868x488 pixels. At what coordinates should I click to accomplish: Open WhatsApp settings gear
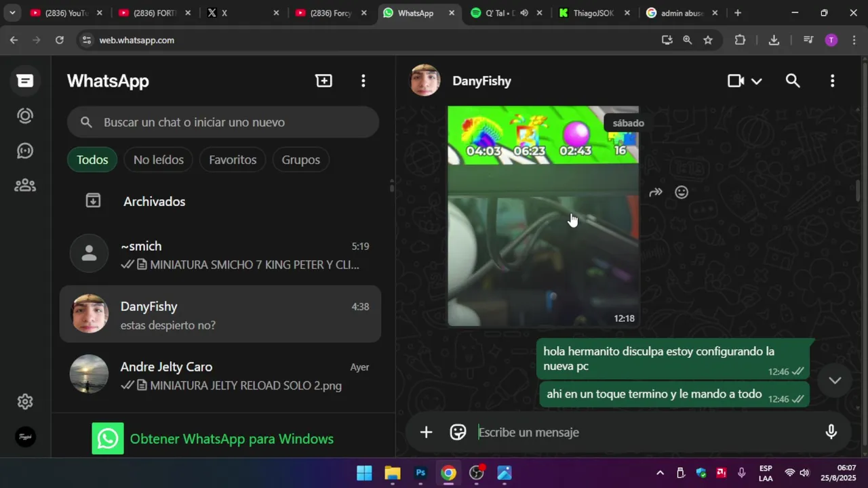[x=25, y=401]
